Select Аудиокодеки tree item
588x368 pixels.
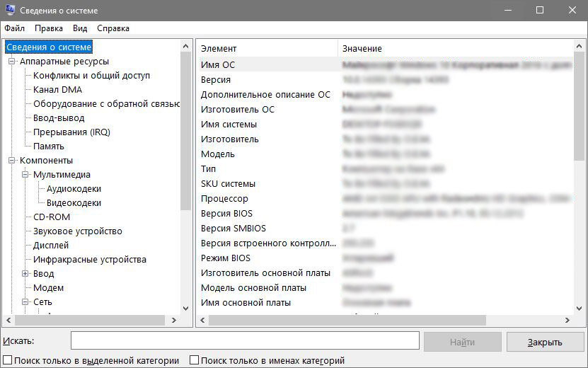[x=74, y=189]
